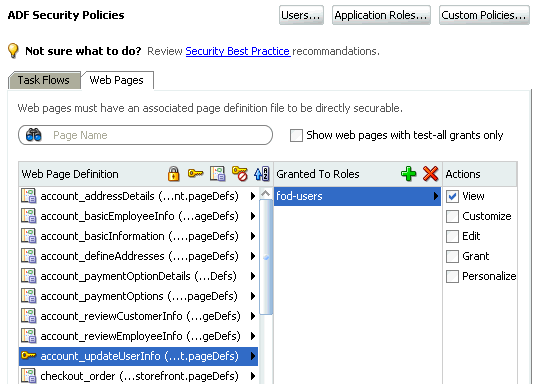Viewport: 536px width, 384px height.
Task: Click page icon beside account_basicInformation
Action: [x=28, y=236]
